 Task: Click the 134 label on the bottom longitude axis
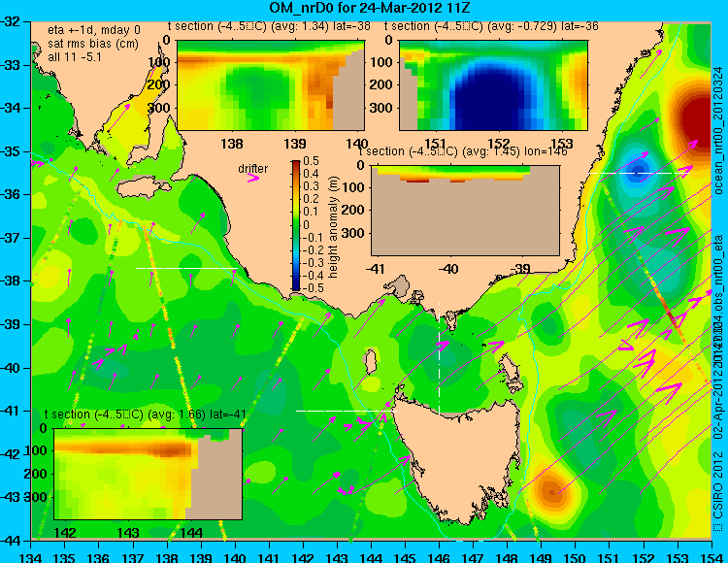30,557
